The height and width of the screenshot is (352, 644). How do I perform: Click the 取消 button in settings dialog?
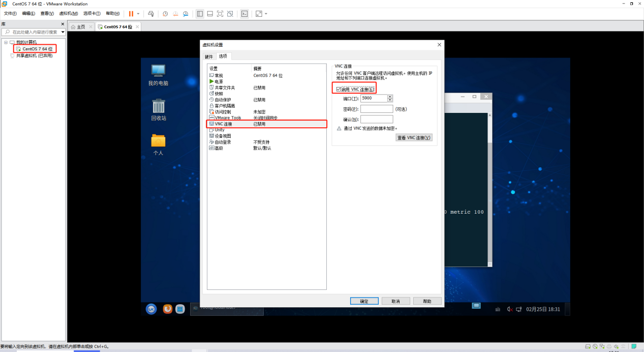[x=396, y=301]
